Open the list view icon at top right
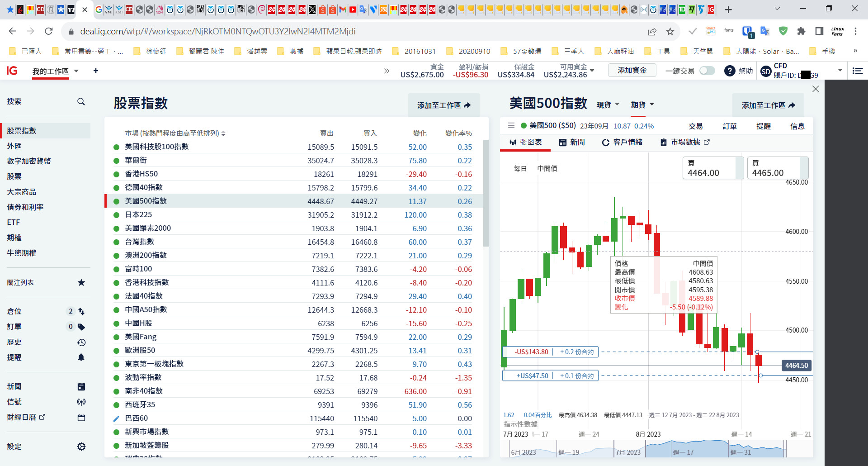The width and height of the screenshot is (868, 466). click(858, 71)
